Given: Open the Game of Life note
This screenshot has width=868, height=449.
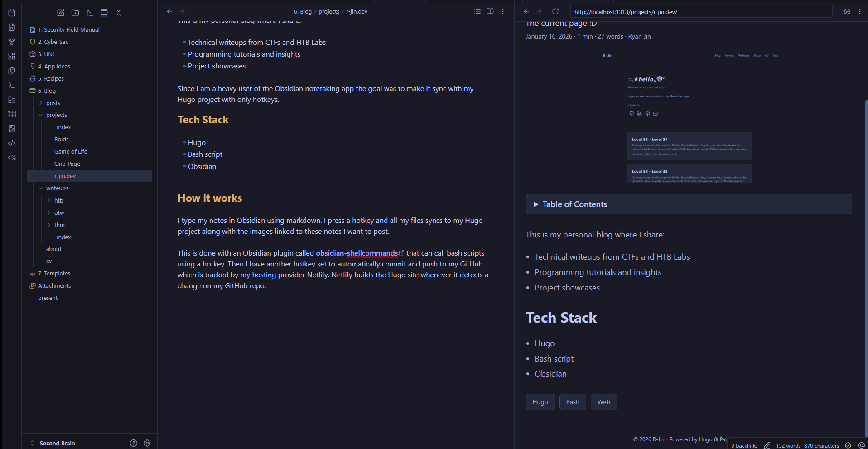Looking at the screenshot, I should coord(71,151).
